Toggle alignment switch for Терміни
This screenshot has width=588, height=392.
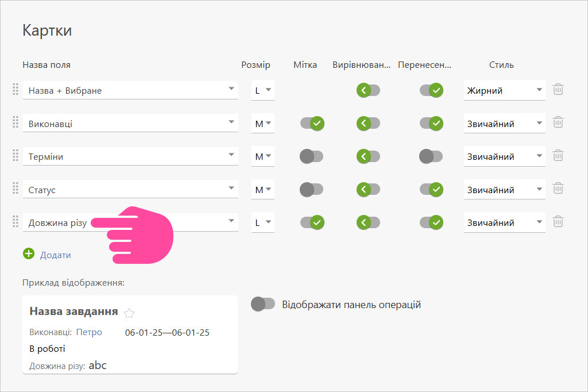tap(368, 156)
